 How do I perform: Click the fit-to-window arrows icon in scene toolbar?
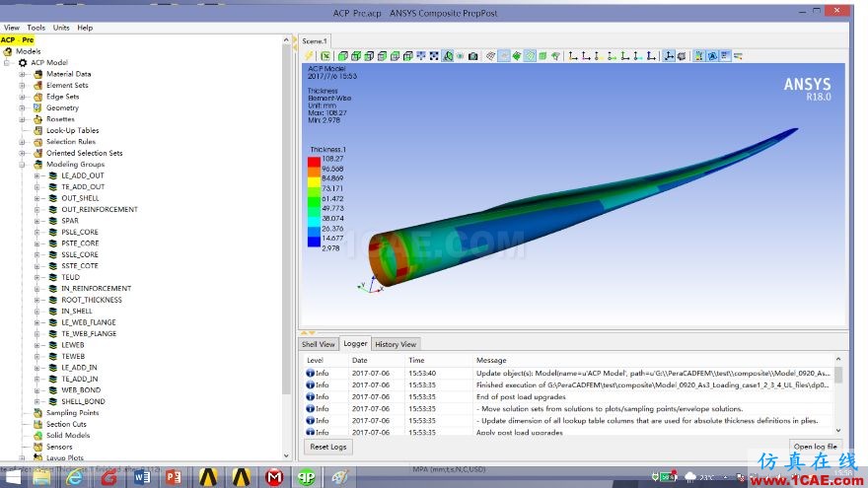click(x=434, y=56)
